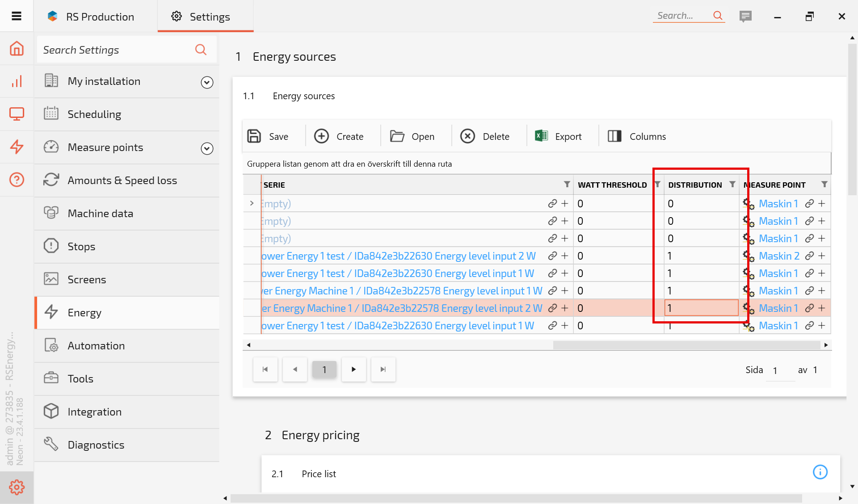Click the table horizontal scrollbar thumb
Viewport: 858px width, 504px height.
click(x=686, y=345)
